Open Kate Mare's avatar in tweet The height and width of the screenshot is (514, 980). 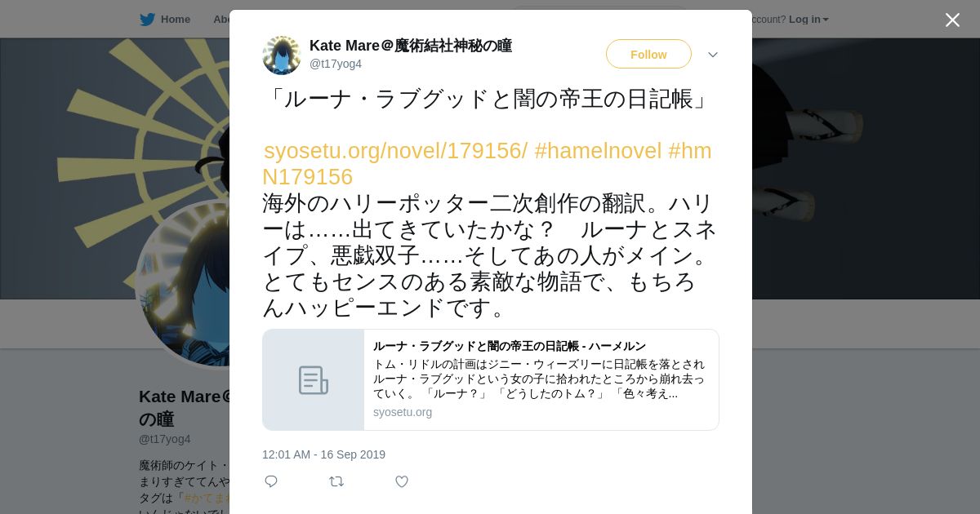[282, 55]
